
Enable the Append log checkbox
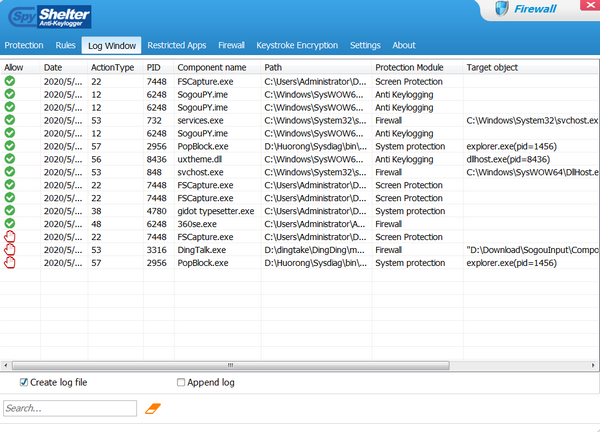[181, 382]
